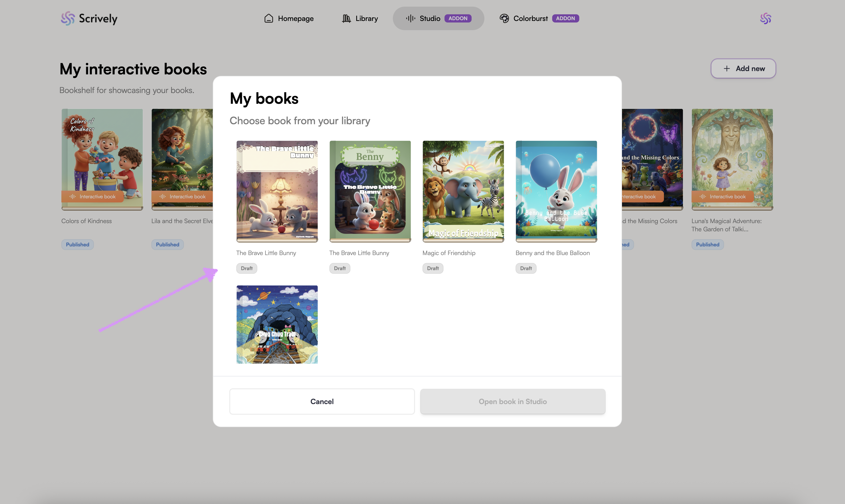Click the Published badge under Colors of Kindness
845x504 pixels.
[x=77, y=245]
